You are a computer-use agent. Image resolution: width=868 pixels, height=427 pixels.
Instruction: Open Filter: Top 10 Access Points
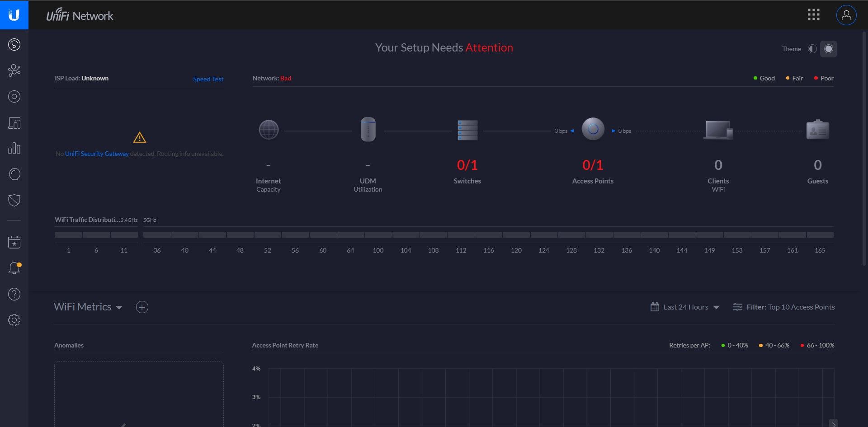coord(783,307)
